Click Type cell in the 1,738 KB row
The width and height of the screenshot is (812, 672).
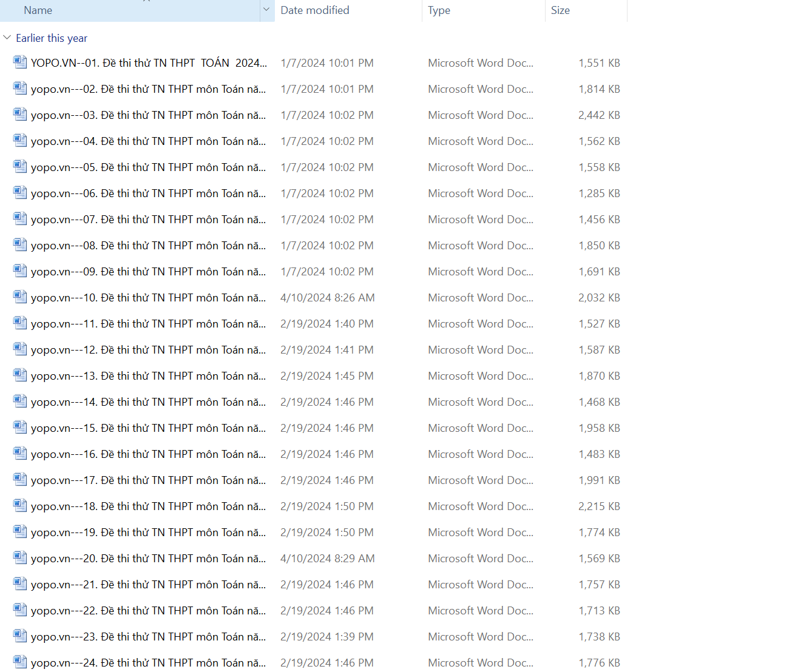point(481,637)
